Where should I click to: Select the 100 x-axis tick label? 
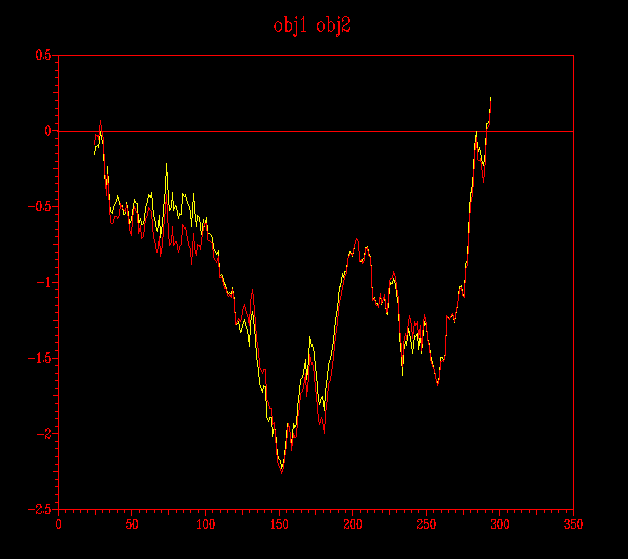click(x=205, y=523)
